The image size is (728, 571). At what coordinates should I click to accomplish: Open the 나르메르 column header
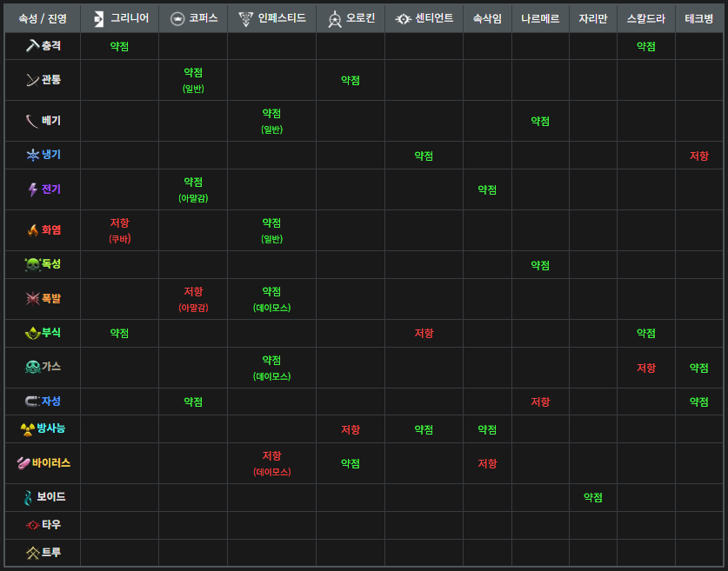pos(540,18)
